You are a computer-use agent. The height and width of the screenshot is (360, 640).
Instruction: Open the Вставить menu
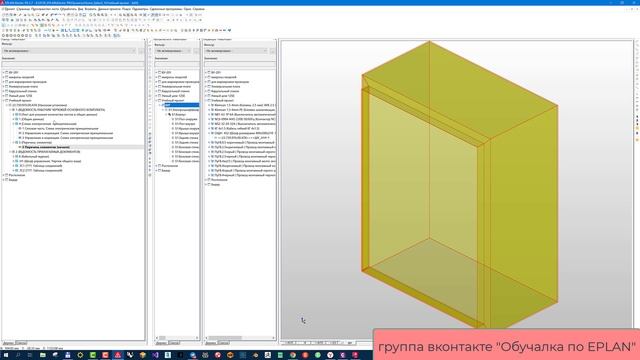(x=91, y=9)
